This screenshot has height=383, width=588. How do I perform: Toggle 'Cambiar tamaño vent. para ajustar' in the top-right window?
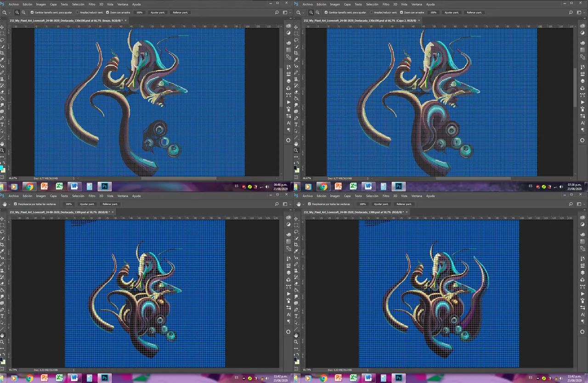click(326, 12)
